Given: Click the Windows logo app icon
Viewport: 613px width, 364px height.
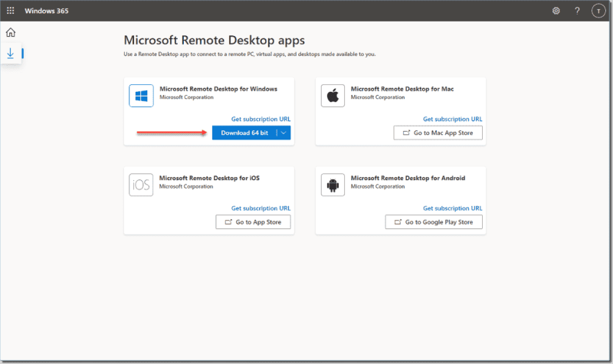Looking at the screenshot, I should point(141,96).
